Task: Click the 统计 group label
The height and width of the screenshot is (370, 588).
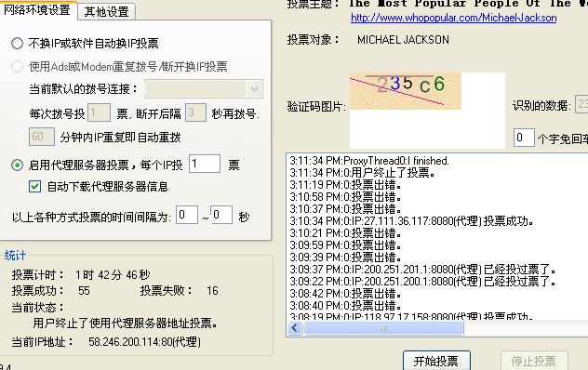Action: click(15, 256)
